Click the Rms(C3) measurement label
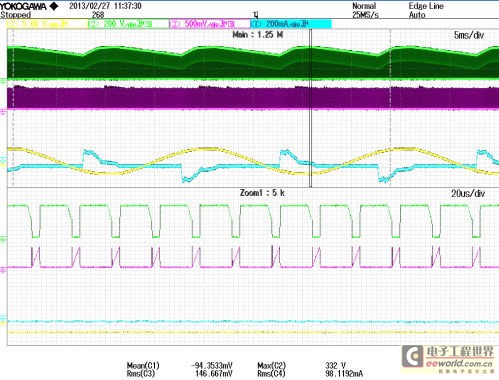The width and height of the screenshot is (499, 380). (x=141, y=374)
